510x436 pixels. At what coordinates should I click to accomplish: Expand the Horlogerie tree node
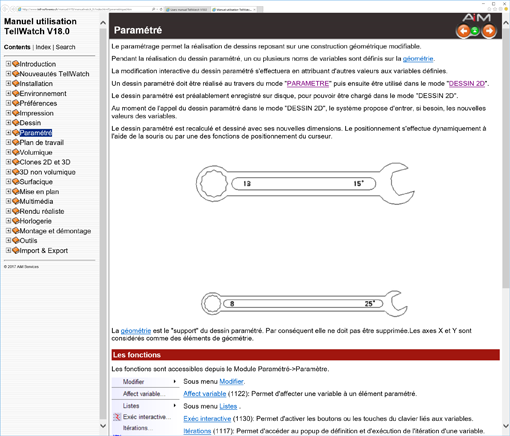click(x=8, y=221)
